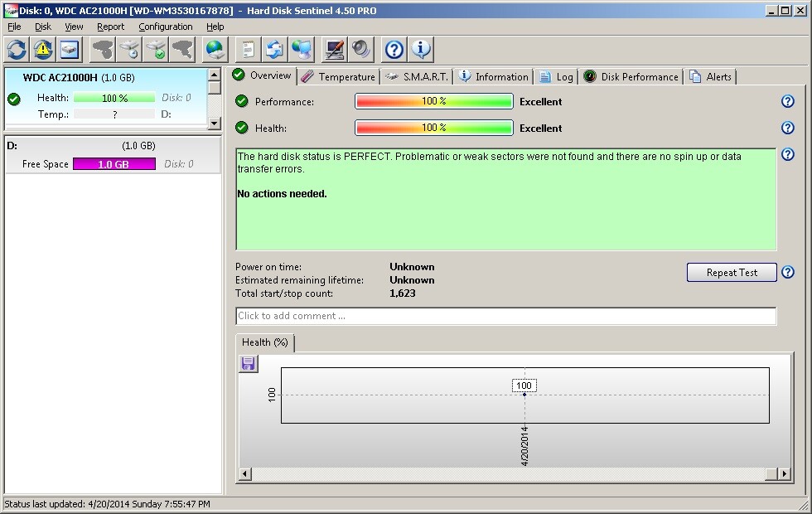Open the Disk menu
This screenshot has width=812, height=514.
pos(43,27)
